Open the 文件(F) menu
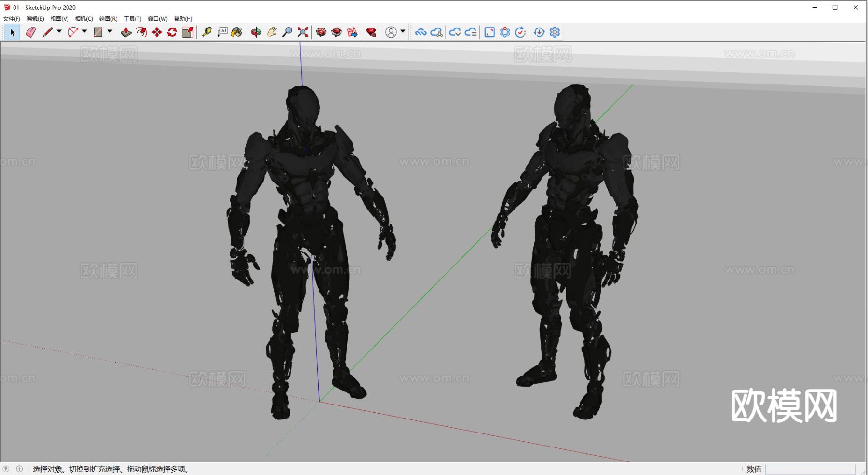 (12, 19)
